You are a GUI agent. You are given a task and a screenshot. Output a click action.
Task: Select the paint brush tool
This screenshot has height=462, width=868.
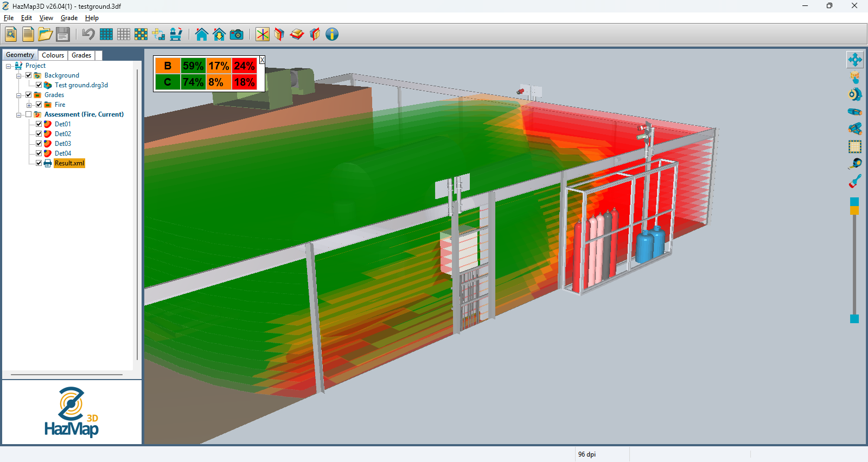tap(855, 181)
